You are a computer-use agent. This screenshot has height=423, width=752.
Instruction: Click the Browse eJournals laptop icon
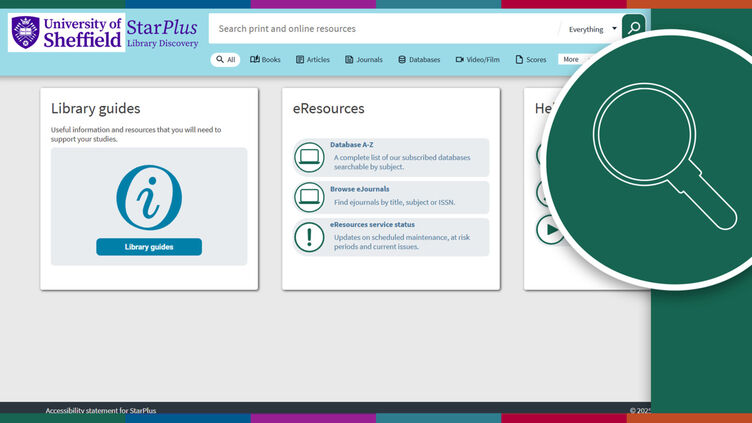[x=310, y=197]
